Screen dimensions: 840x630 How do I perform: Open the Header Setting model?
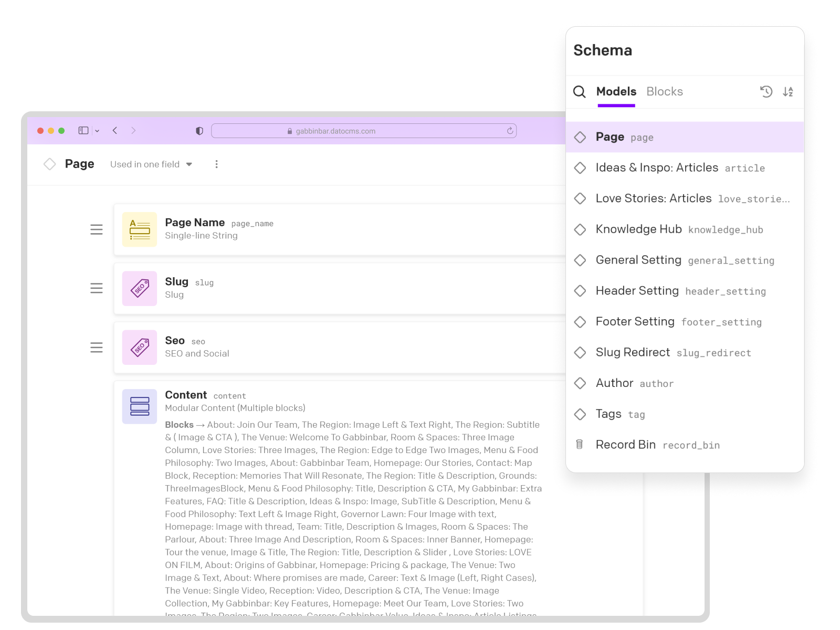685,291
